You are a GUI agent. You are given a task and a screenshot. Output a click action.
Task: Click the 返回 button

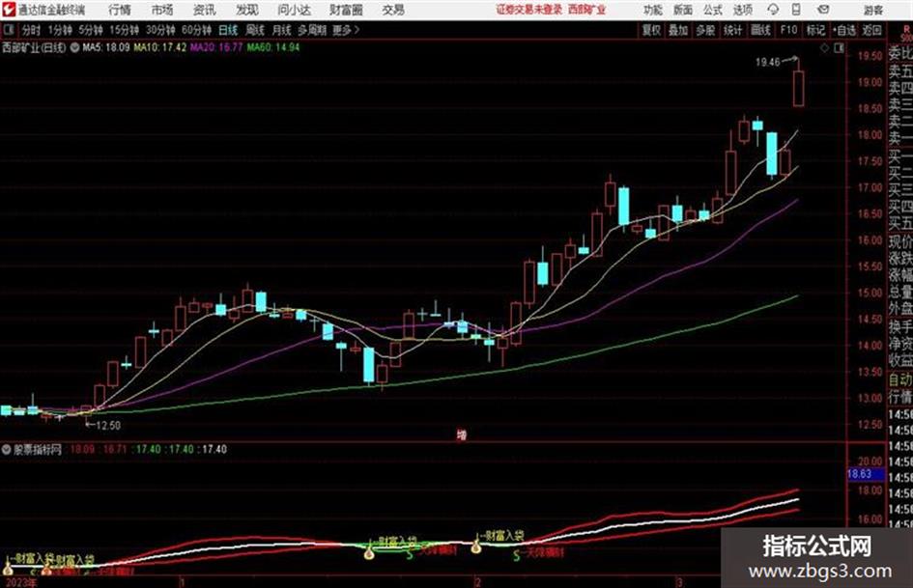tap(871, 30)
